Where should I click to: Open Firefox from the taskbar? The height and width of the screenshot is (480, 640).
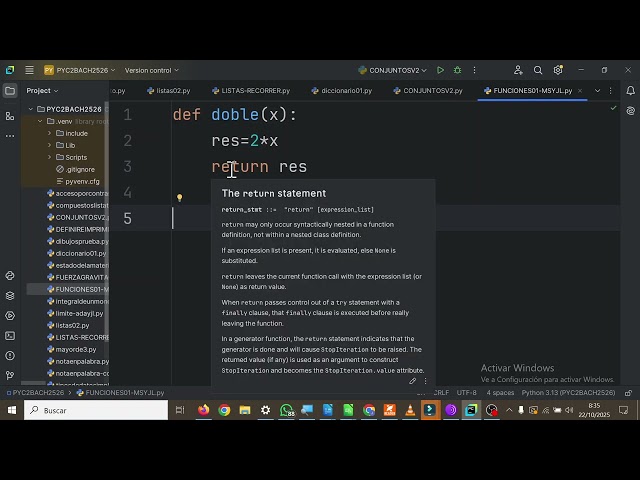coord(203,410)
